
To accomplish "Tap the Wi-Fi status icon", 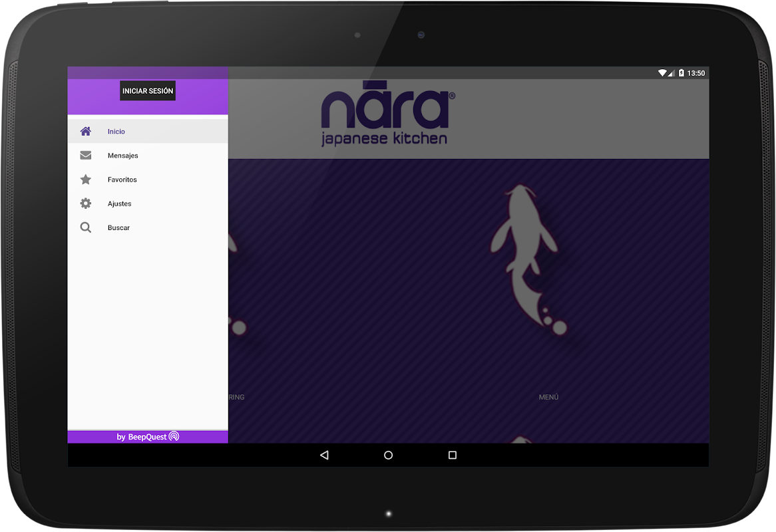I will coord(662,72).
